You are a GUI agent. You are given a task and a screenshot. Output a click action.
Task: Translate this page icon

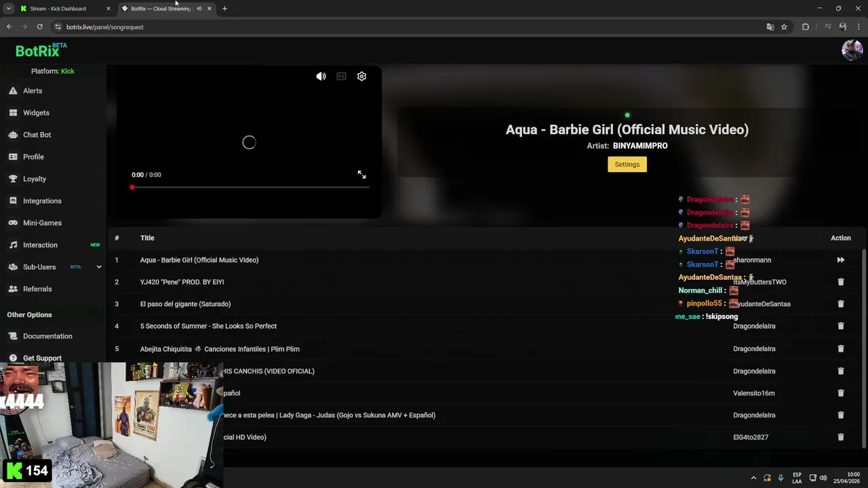point(770,27)
